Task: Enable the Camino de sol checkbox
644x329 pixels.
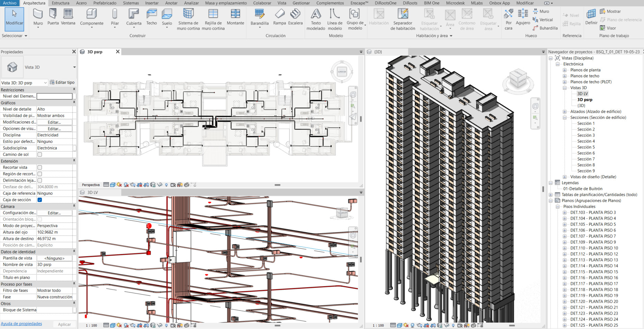Action: 40,155
